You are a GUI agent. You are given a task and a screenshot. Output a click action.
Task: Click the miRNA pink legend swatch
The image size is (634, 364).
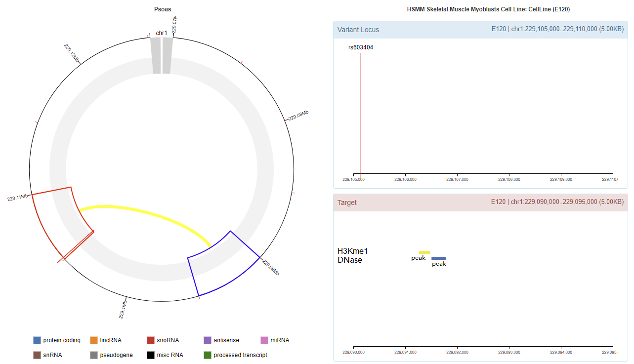[264, 340]
